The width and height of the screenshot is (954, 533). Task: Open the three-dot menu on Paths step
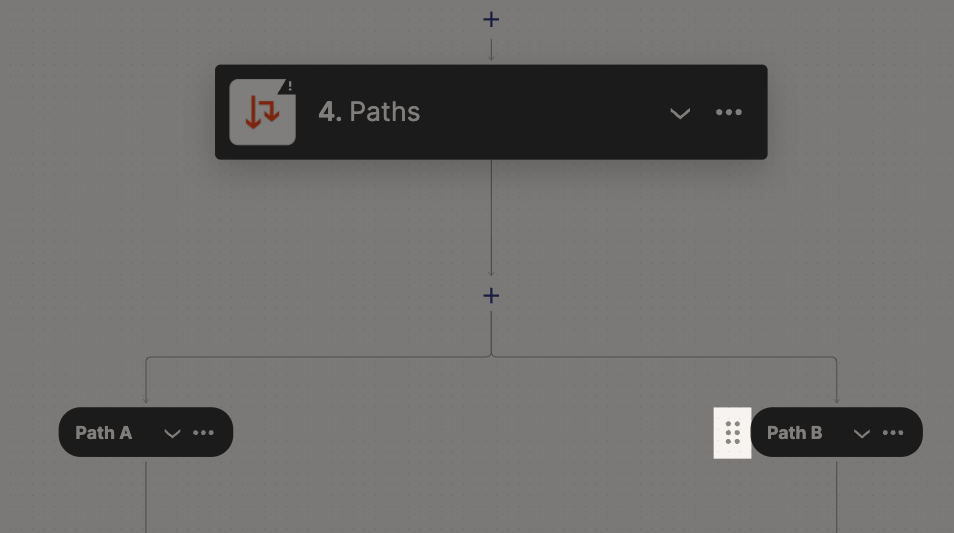point(728,112)
